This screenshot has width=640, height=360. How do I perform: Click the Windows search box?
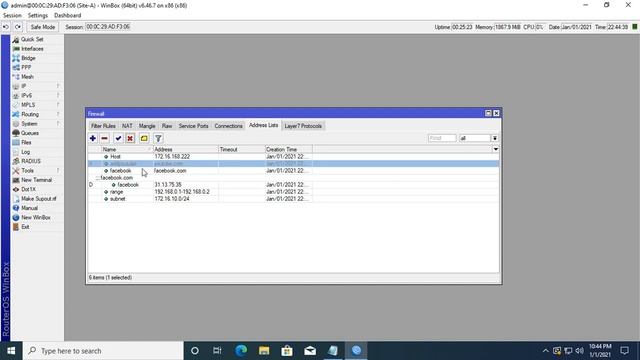[x=103, y=351]
